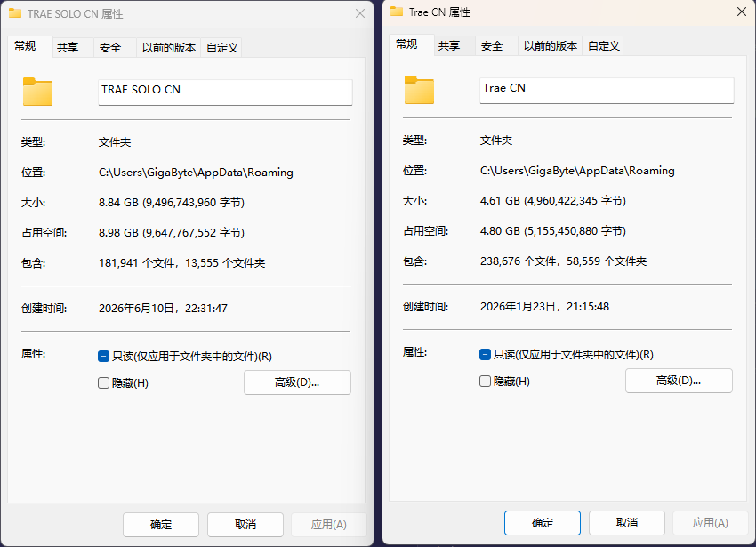The image size is (756, 547).
Task: Click size value 4.61 GB
Action: pyautogui.click(x=553, y=201)
